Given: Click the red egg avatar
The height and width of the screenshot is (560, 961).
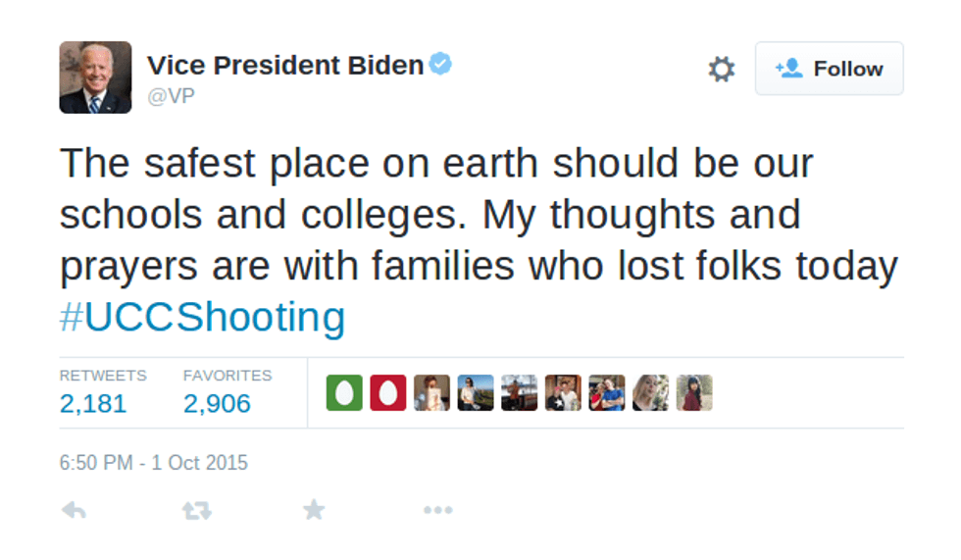Looking at the screenshot, I should click(388, 393).
